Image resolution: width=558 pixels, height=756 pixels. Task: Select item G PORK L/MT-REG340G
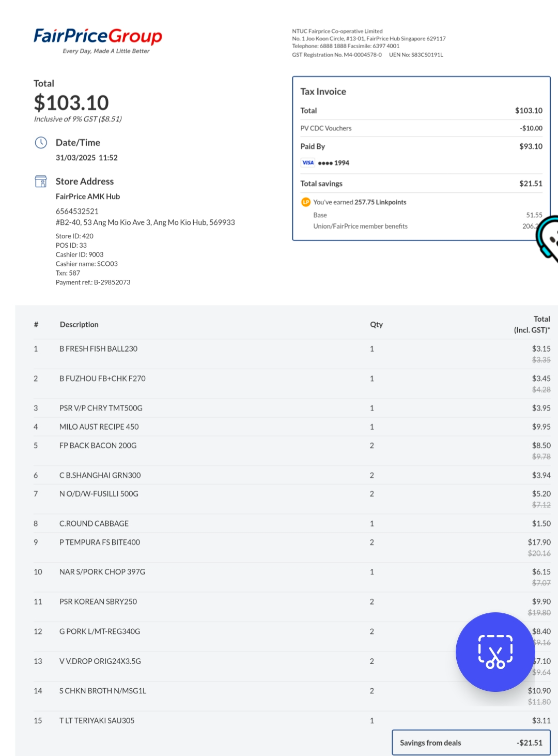pos(100,631)
